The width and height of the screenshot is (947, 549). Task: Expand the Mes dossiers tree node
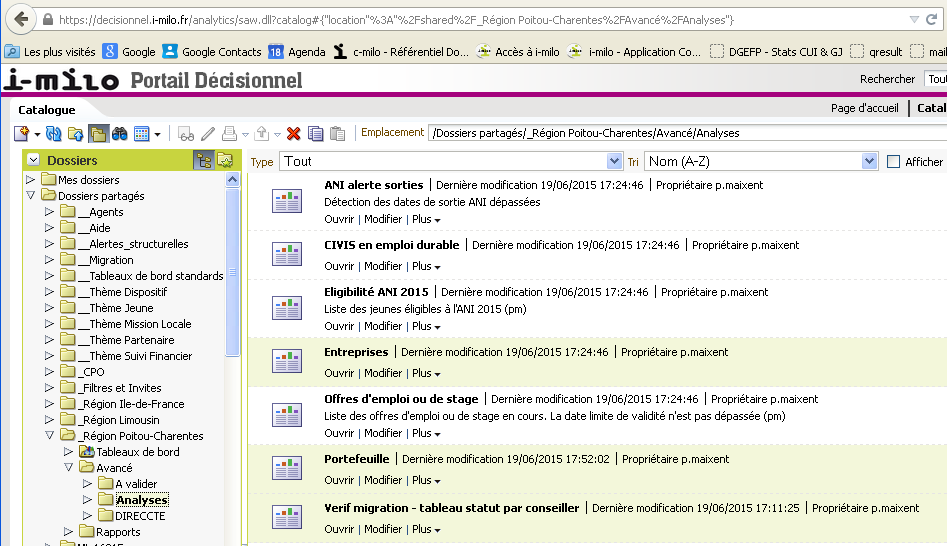point(30,179)
